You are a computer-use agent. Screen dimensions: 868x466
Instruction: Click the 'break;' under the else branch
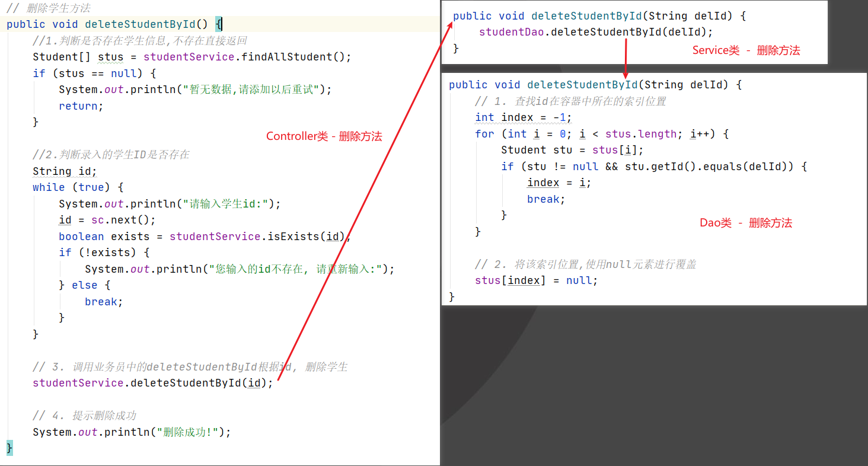pos(104,302)
